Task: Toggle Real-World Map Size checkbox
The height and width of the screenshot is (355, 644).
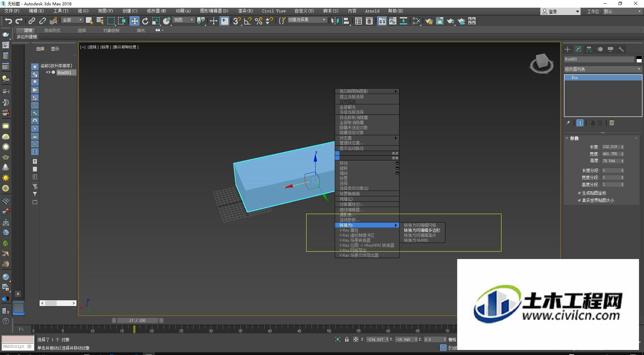Action: (x=579, y=200)
